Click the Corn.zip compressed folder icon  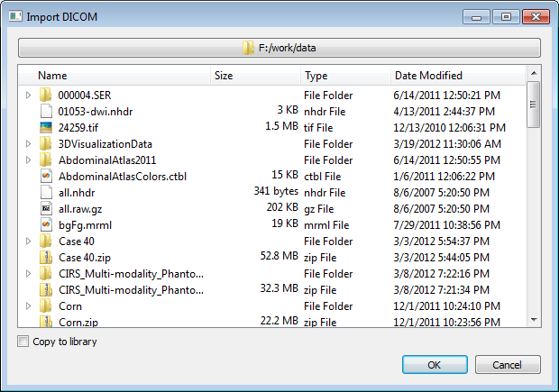46,322
